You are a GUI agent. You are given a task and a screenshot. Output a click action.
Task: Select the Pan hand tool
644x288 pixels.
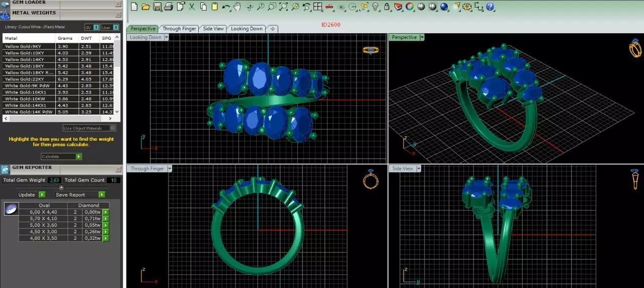click(x=237, y=7)
